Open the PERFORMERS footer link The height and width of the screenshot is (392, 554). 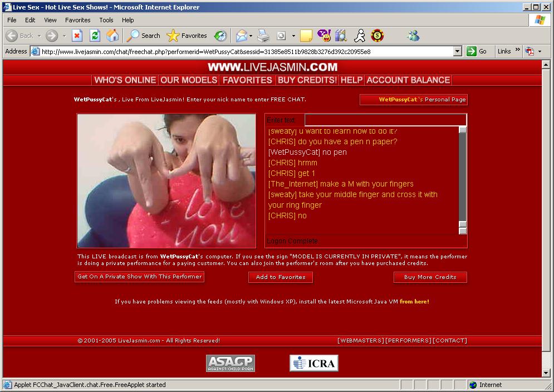(409, 340)
